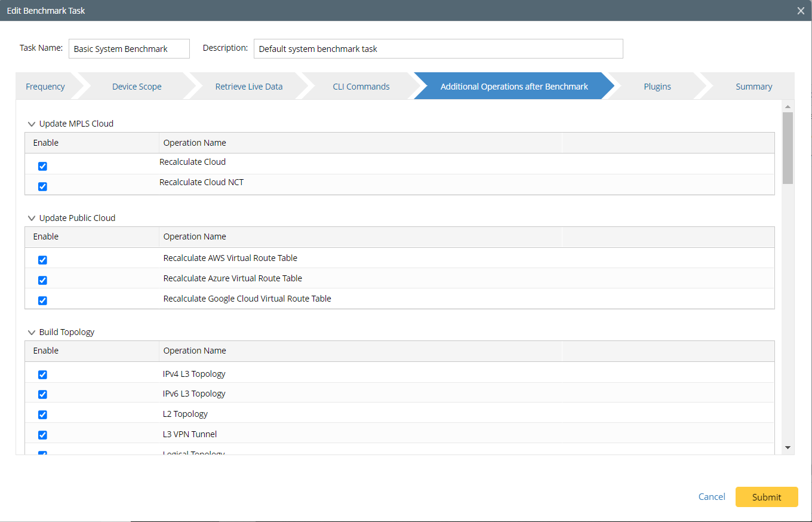Close the Edit Benchmark Task dialog
The width and height of the screenshot is (812, 522).
coord(801,10)
